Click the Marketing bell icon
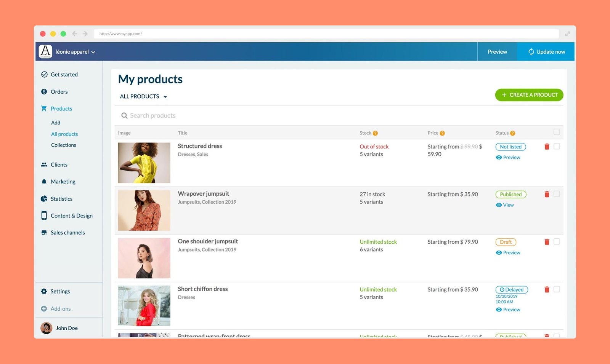This screenshot has height=364, width=610. pos(44,182)
